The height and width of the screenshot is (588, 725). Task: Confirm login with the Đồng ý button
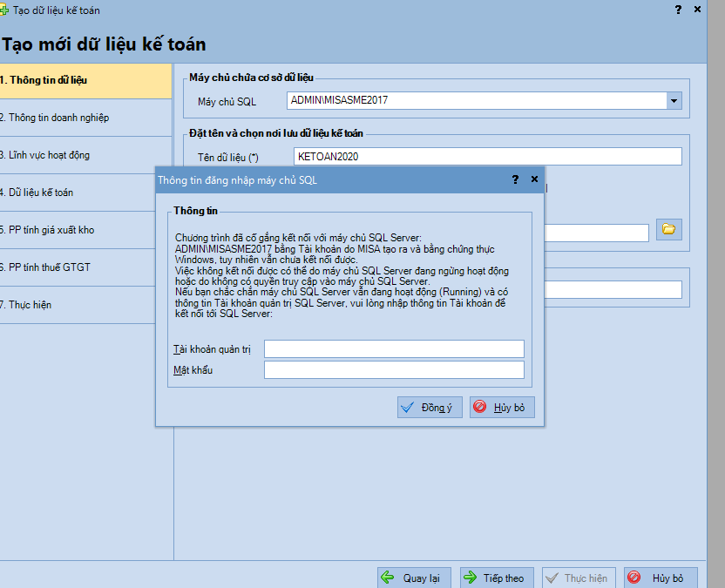click(x=430, y=408)
